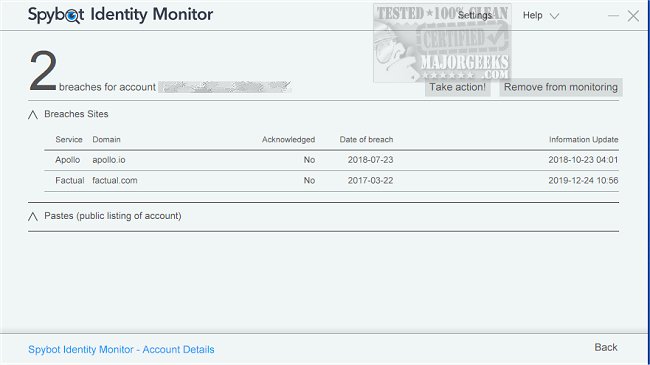
Task: Click the Information Update column header
Action: [583, 139]
